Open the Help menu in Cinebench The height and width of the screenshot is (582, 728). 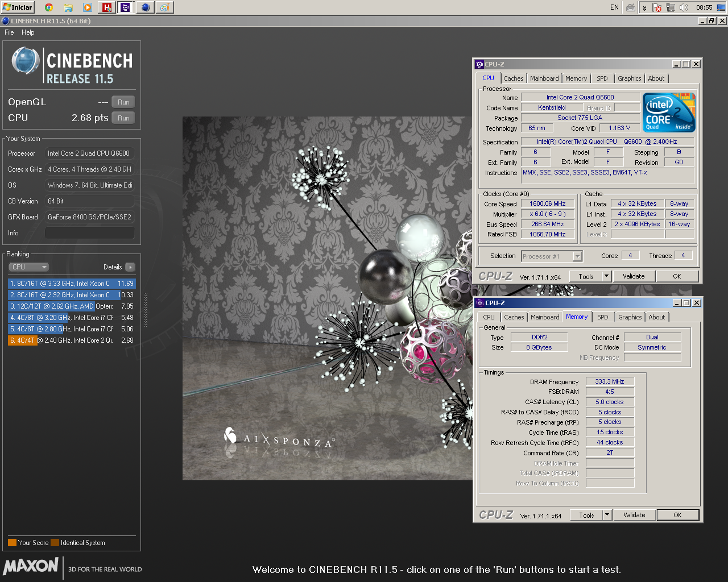28,32
